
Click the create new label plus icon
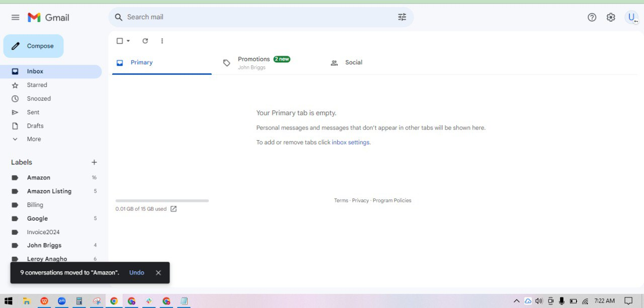94,162
